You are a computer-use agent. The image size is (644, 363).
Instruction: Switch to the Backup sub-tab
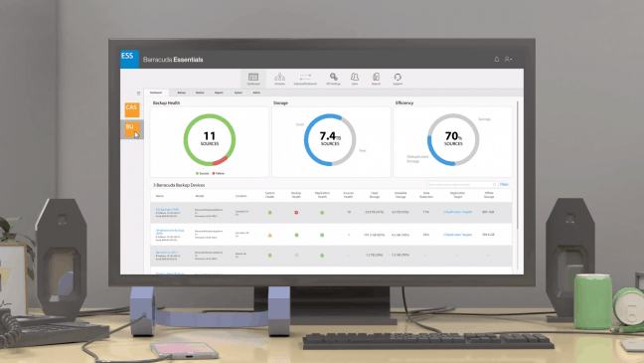(x=181, y=92)
